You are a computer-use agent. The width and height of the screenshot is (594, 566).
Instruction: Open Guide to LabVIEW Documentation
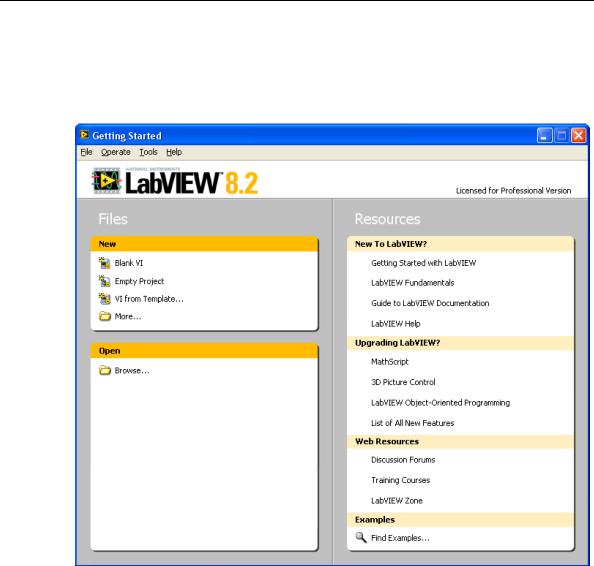click(430, 303)
